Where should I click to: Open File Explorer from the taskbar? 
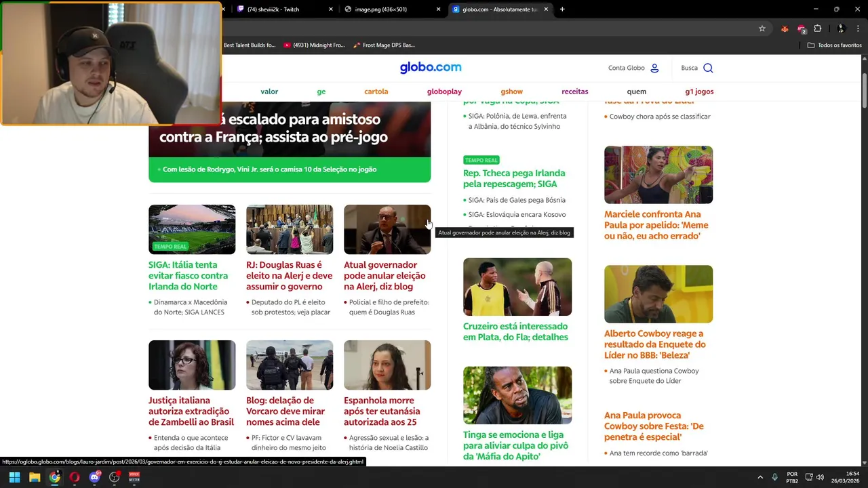tap(35, 477)
